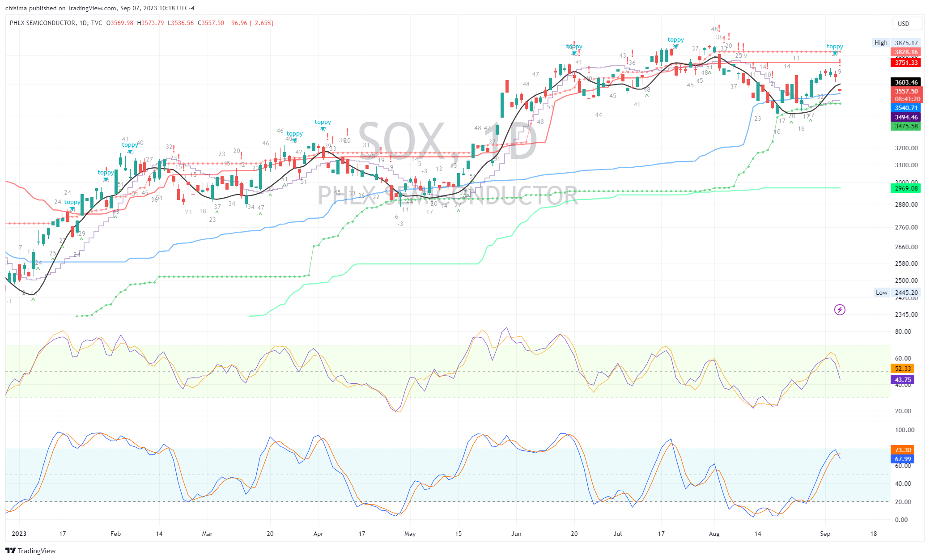The width and height of the screenshot is (930, 560).
Task: Click the red 3751.33 price label
Action: (906, 63)
